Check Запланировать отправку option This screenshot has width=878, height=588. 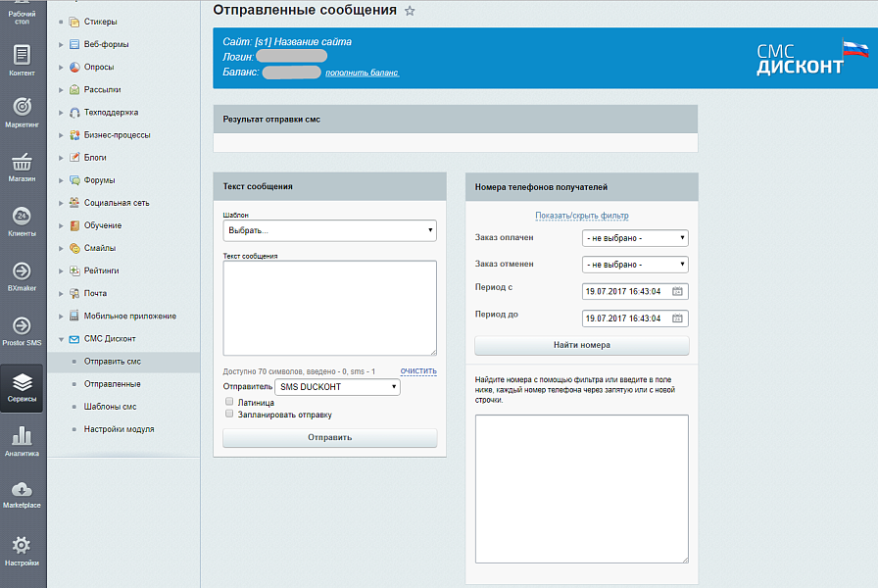[x=229, y=414]
